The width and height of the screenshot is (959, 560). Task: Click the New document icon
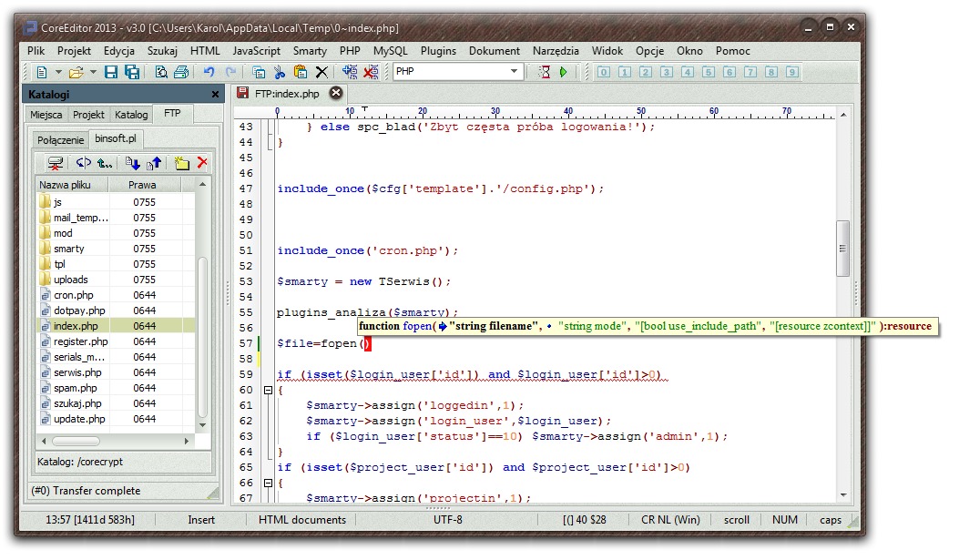tap(42, 72)
